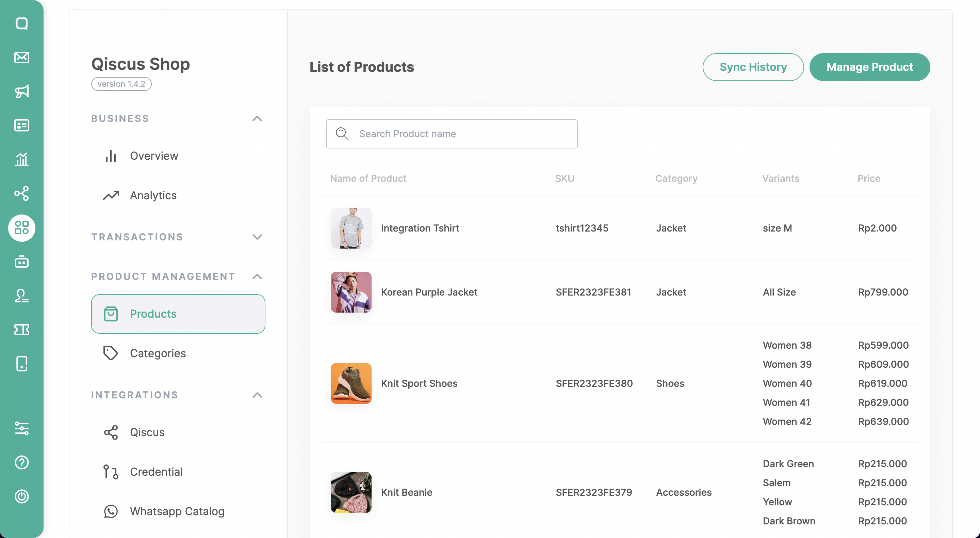This screenshot has height=538, width=980.
Task: Click the analytics chart icon in sidebar
Action: [22, 159]
